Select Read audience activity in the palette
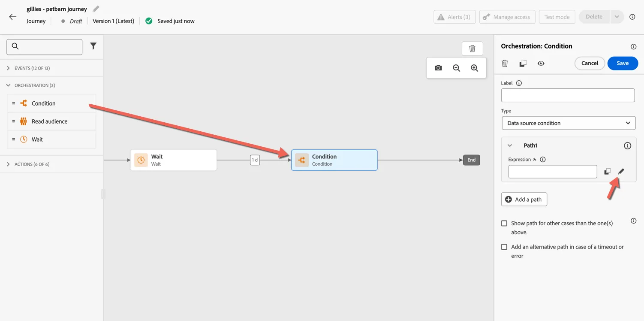644x321 pixels. [51, 121]
